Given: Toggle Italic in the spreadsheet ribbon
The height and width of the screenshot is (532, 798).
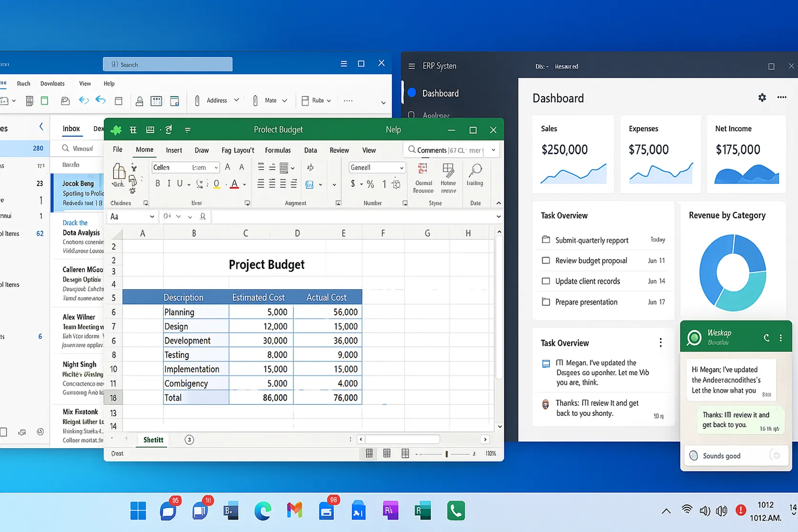Looking at the screenshot, I should click(x=169, y=184).
